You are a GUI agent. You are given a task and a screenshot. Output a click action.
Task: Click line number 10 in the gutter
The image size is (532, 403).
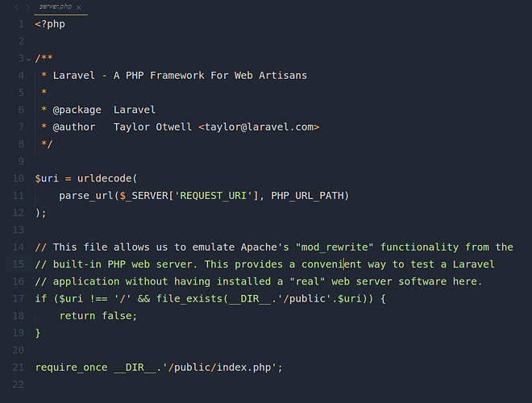(18, 178)
